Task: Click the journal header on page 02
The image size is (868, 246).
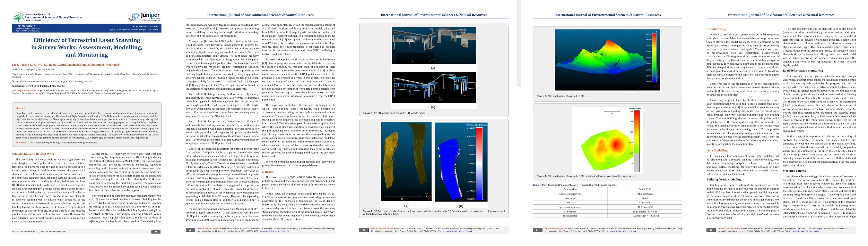Action: 260,15
